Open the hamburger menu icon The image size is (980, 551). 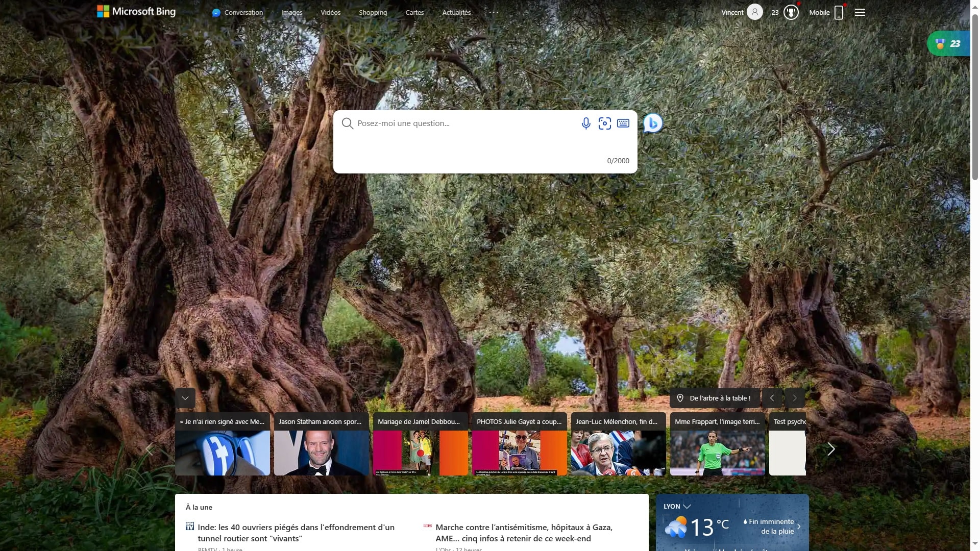click(860, 12)
